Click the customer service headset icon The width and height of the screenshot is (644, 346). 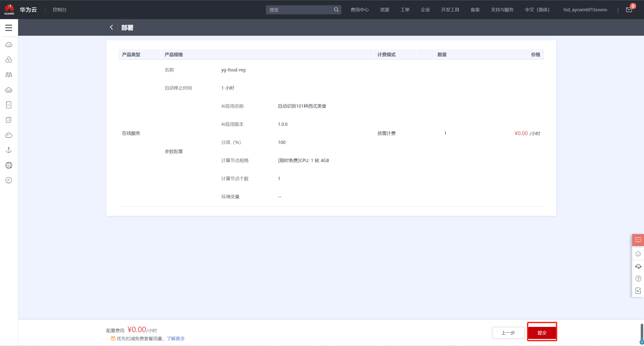click(638, 266)
